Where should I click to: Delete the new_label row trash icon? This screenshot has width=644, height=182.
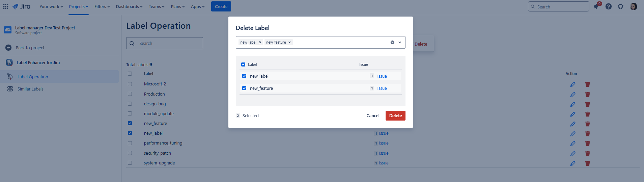588,134
